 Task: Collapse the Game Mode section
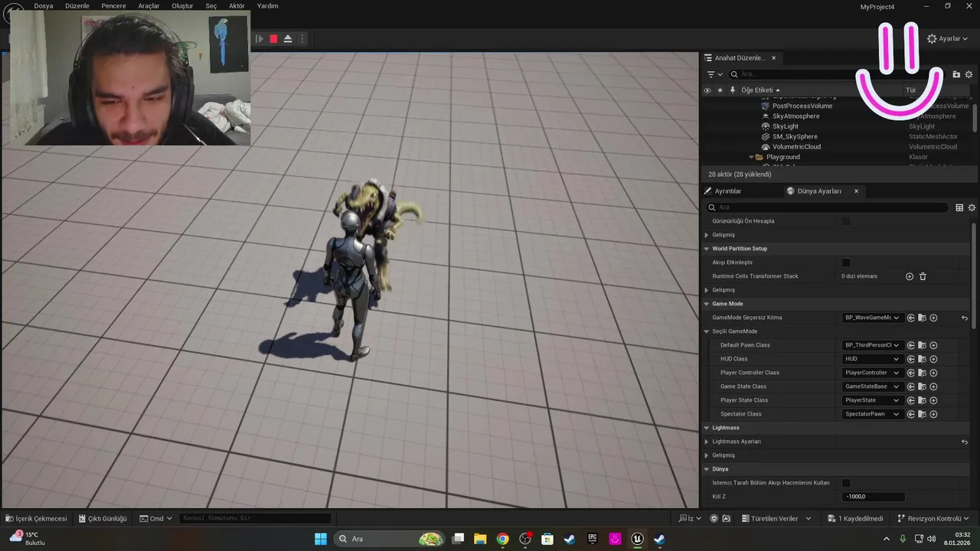(x=706, y=304)
